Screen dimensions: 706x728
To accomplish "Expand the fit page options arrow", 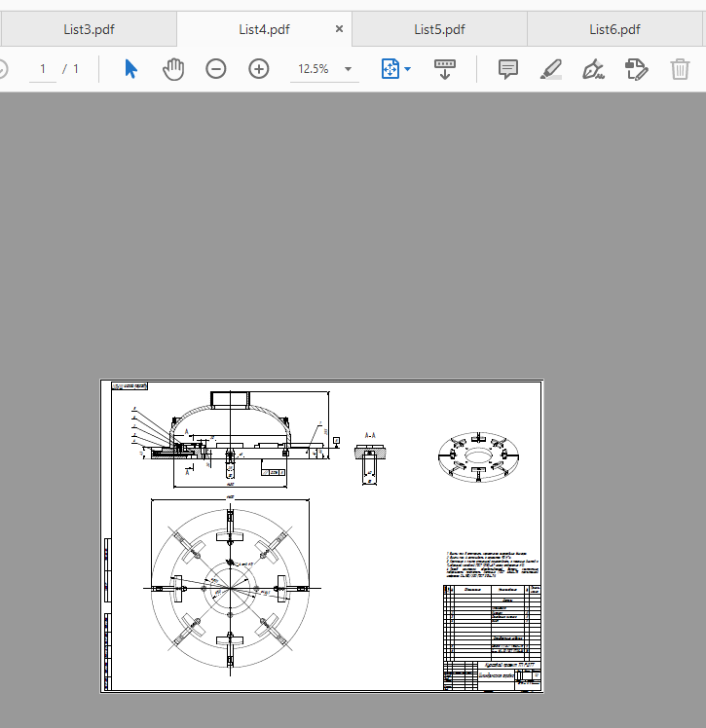I will click(x=407, y=69).
